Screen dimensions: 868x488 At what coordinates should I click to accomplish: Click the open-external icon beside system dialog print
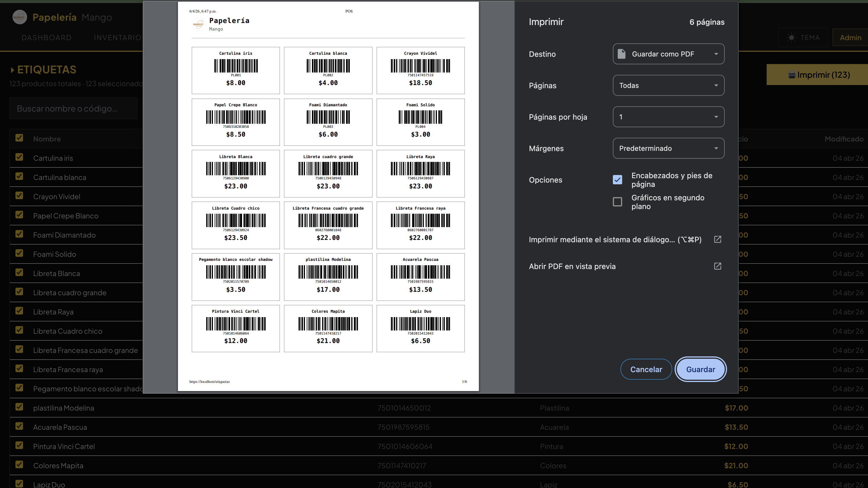(717, 239)
